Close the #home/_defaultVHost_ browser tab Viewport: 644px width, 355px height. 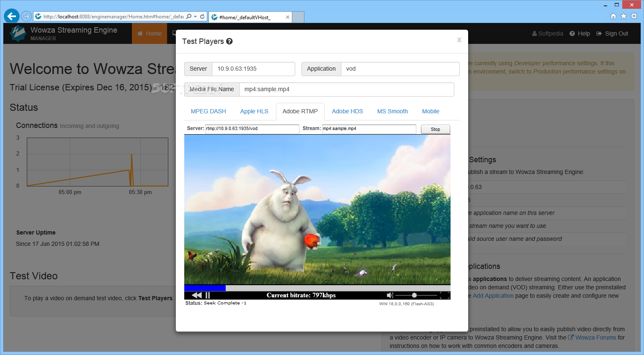(288, 17)
